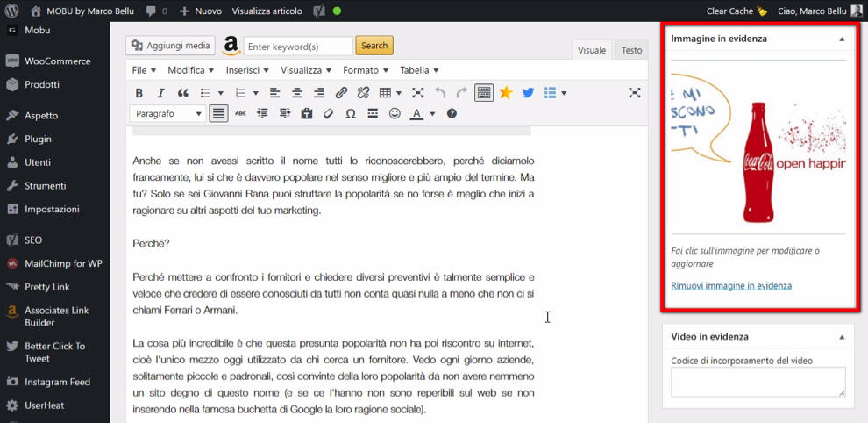This screenshot has width=868, height=423.
Task: Insert a blockquote
Action: (182, 92)
